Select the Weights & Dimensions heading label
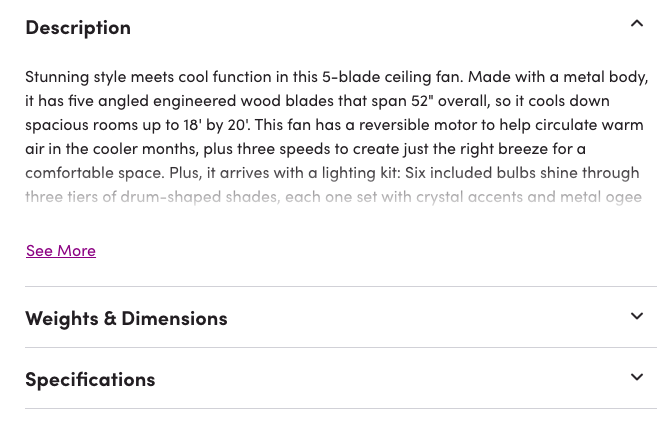The image size is (671, 422). (x=126, y=318)
